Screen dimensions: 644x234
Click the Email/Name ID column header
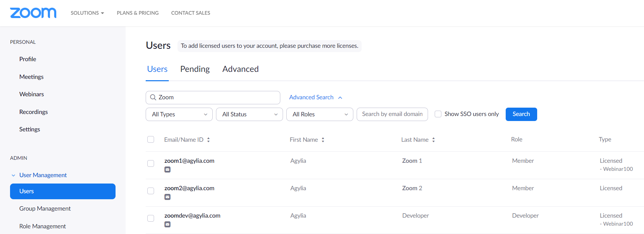[184, 140]
